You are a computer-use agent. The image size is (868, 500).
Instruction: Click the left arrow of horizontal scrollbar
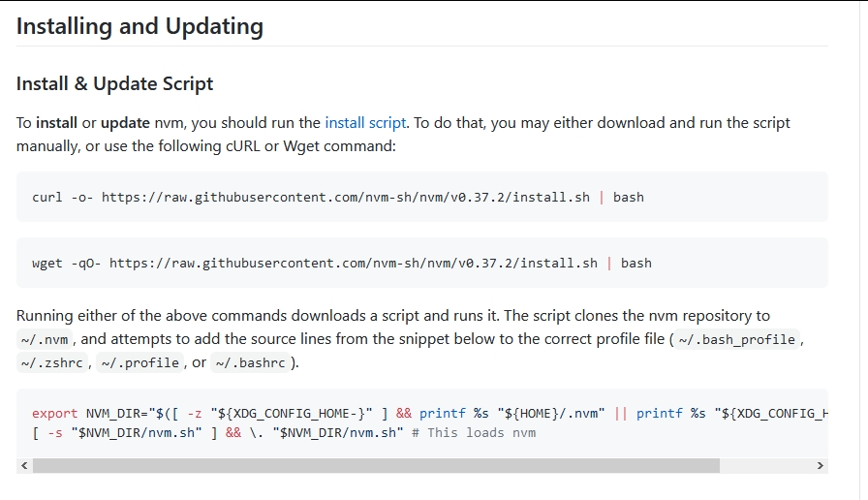24,466
